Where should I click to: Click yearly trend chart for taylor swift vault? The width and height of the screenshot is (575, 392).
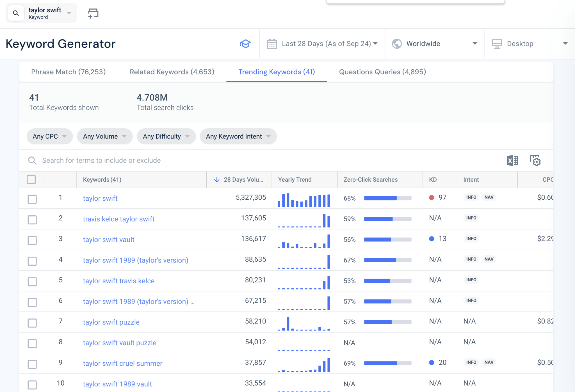pyautogui.click(x=304, y=241)
